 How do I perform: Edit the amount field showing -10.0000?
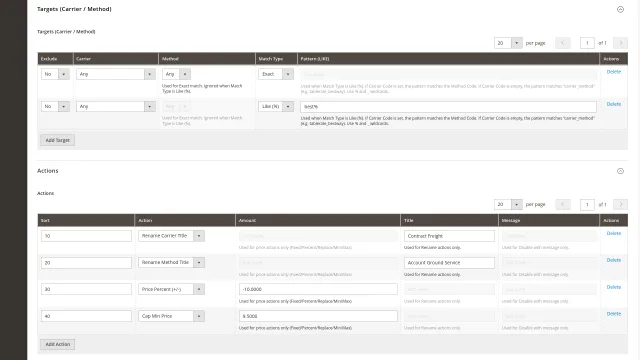pyautogui.click(x=318, y=289)
